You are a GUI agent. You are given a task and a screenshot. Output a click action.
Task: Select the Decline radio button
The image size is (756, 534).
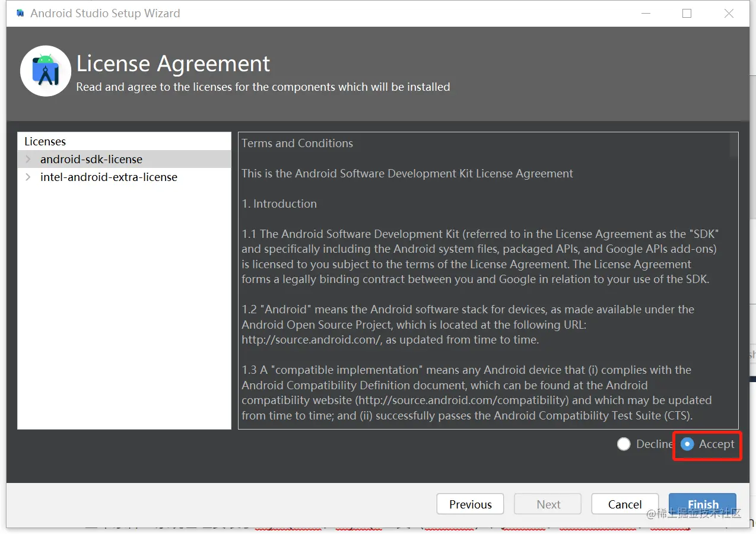pos(624,444)
